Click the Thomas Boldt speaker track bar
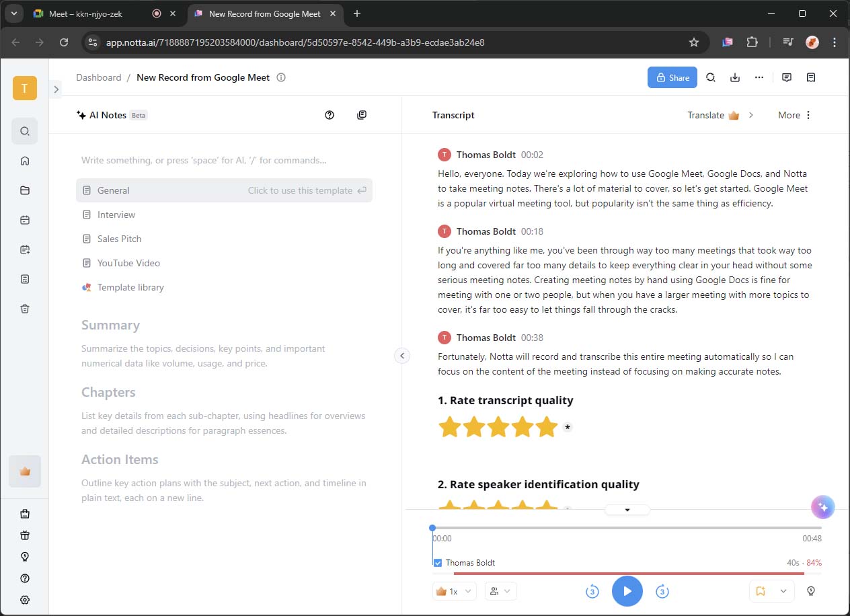Image resolution: width=850 pixels, height=616 pixels. (x=629, y=574)
